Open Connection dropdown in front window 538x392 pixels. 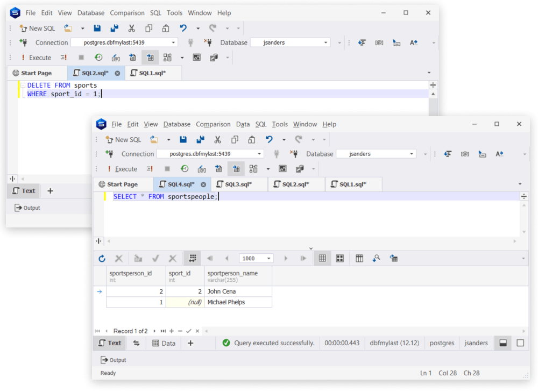[x=259, y=154]
